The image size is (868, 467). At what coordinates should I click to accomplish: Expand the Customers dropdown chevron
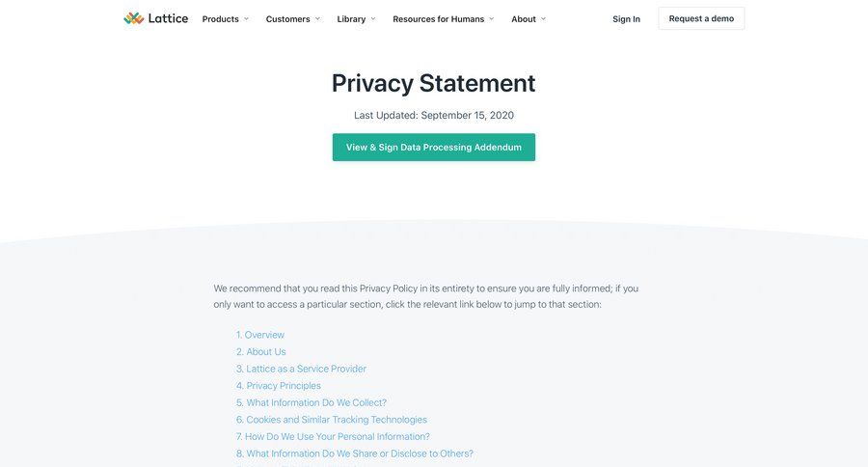coord(317,18)
